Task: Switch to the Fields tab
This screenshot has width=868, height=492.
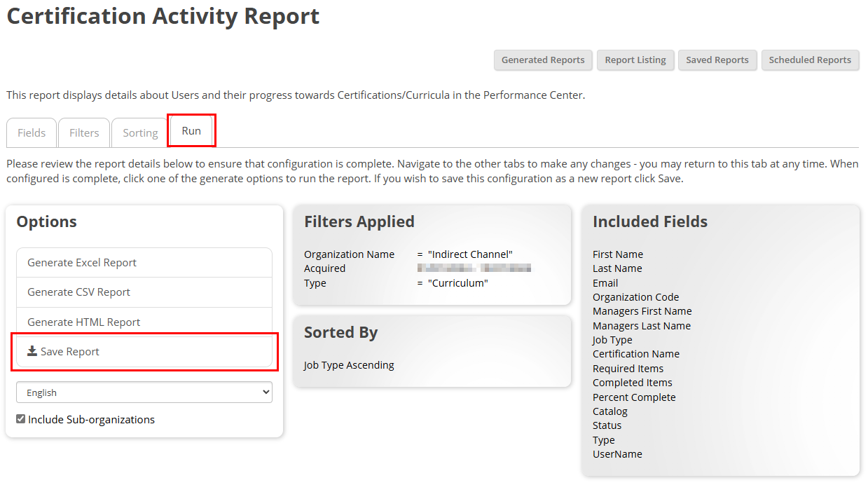Action: (x=31, y=132)
